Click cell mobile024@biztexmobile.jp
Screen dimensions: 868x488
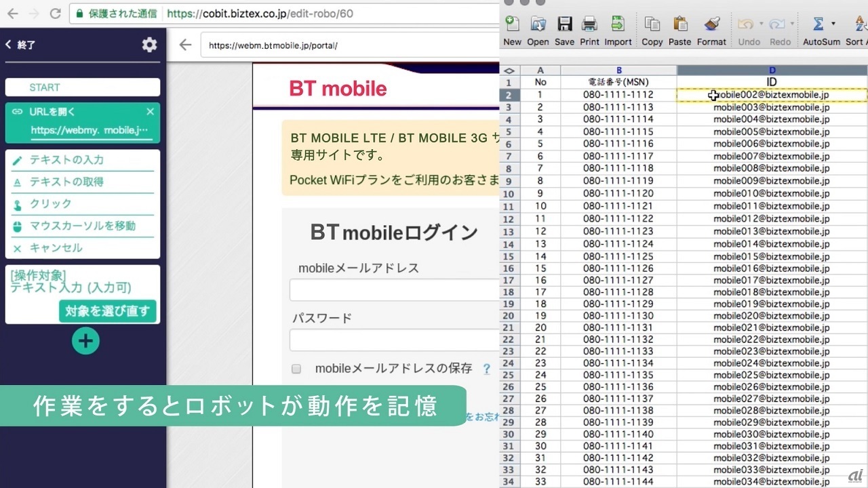point(772,363)
